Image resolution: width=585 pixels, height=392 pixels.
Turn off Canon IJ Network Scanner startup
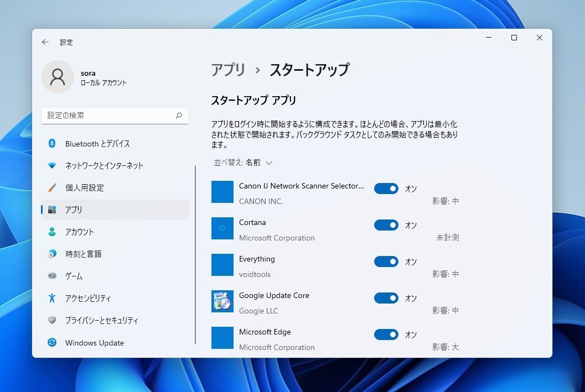[x=386, y=189]
